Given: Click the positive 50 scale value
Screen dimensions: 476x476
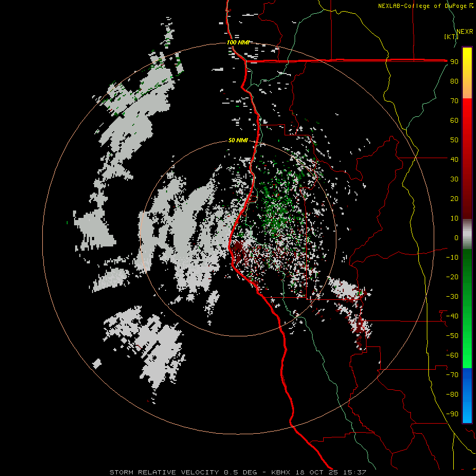Looking at the screenshot, I should coord(454,140).
